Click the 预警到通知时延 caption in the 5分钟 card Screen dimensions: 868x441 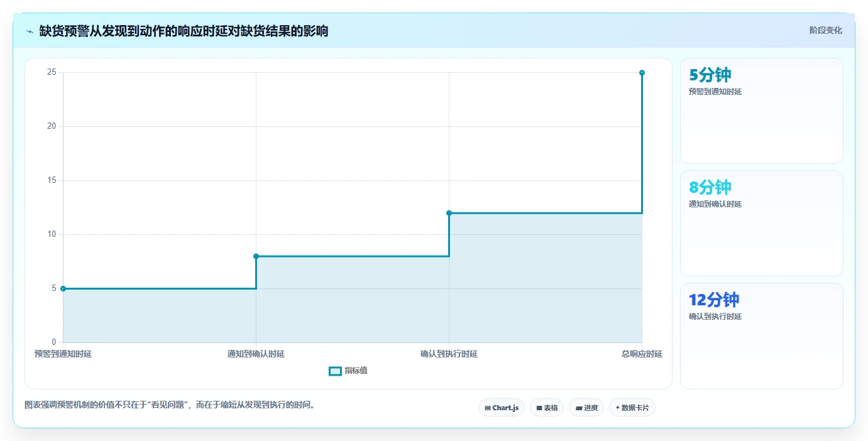point(715,92)
